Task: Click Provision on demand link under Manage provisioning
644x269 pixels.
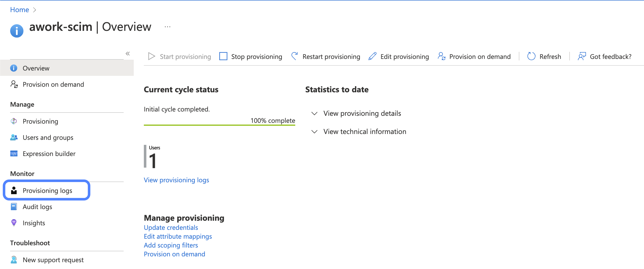Action: click(174, 254)
